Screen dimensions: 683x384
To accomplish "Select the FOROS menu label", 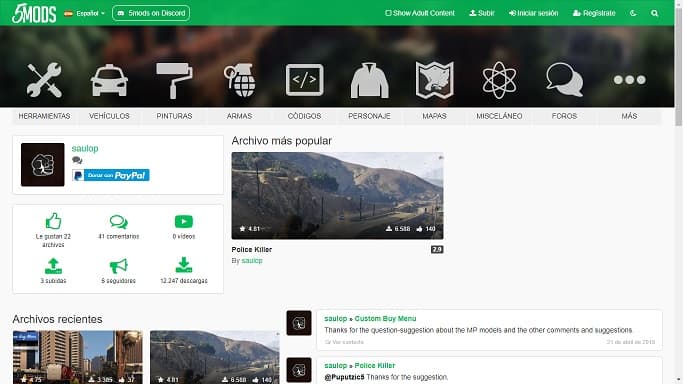I will coord(564,116).
